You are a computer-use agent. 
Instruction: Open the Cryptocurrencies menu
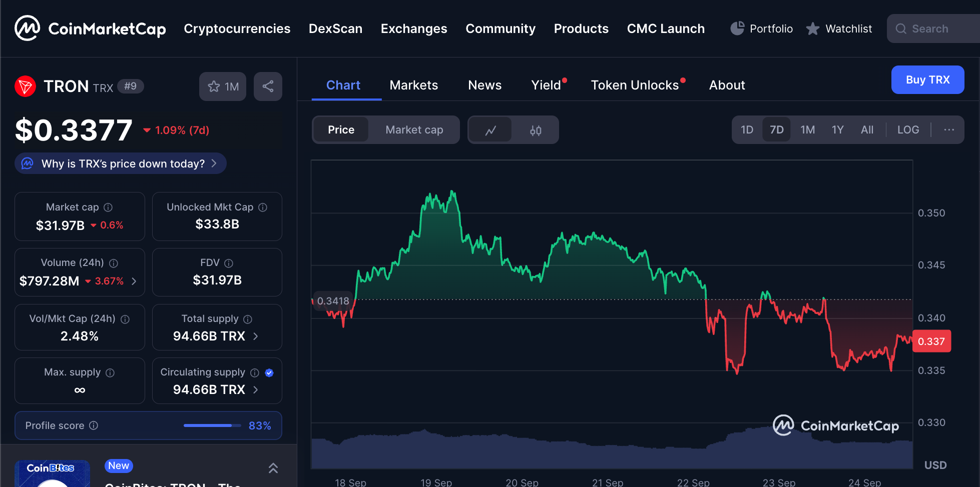point(237,28)
